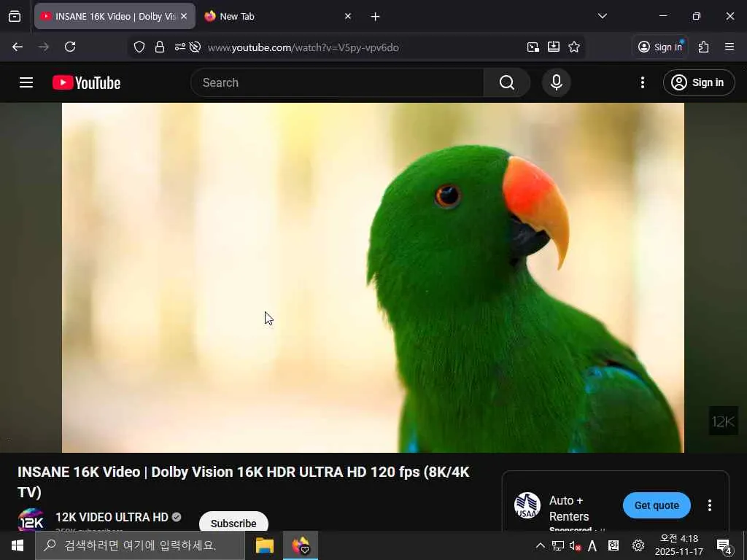Bookmark this page with the star

click(x=574, y=47)
